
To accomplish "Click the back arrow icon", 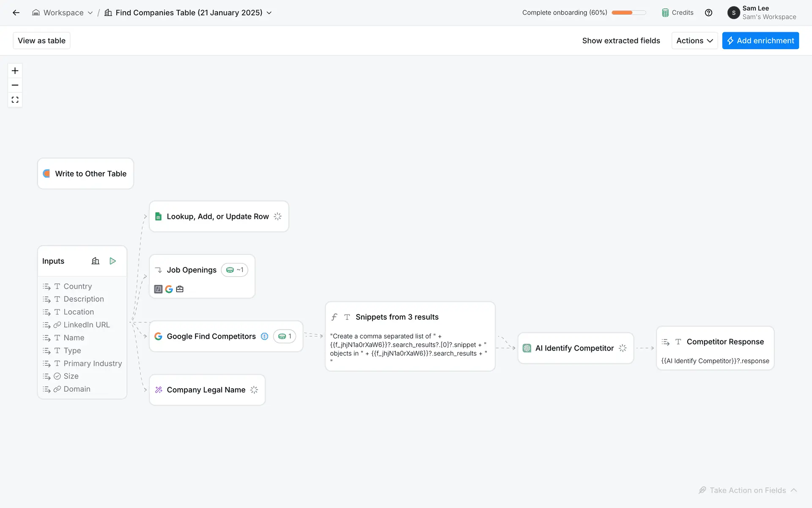I will tap(16, 13).
